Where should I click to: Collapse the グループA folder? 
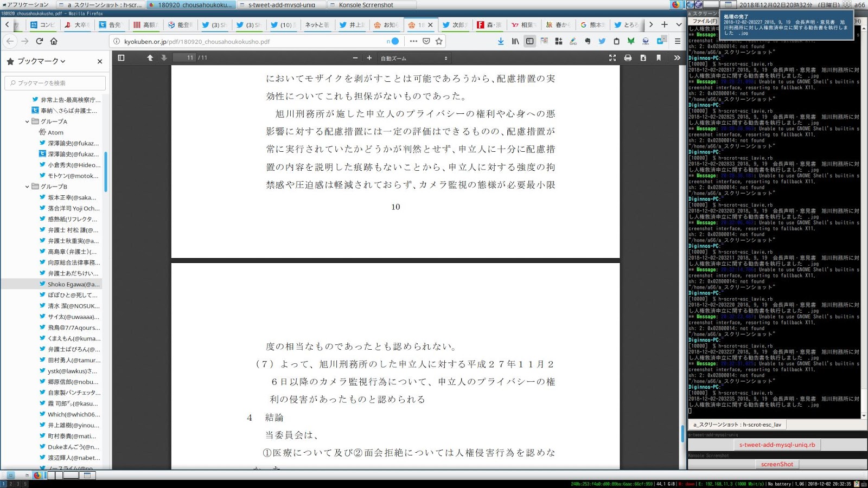click(27, 121)
